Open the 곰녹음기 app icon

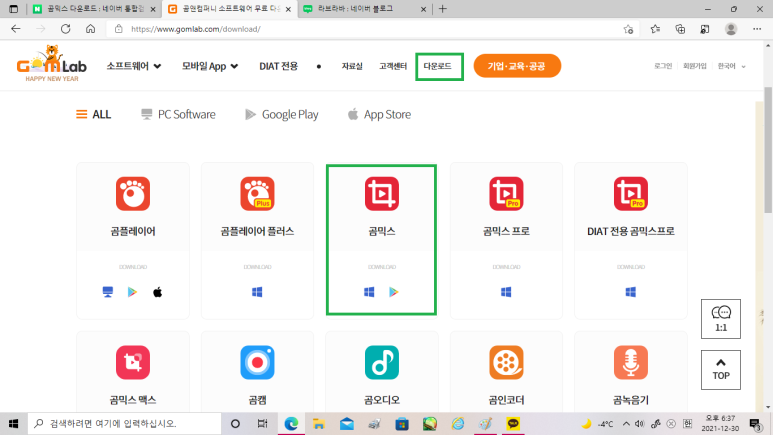pos(631,362)
